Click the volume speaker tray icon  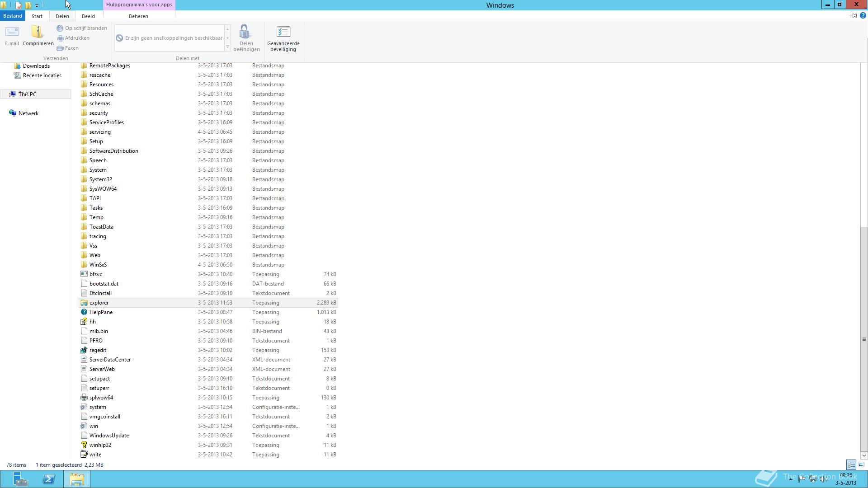tap(824, 479)
